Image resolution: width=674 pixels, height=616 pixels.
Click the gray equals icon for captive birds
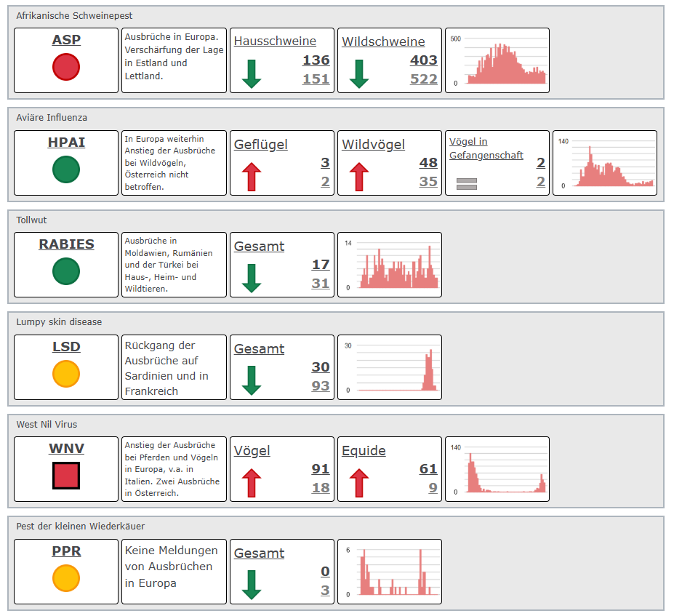466,184
